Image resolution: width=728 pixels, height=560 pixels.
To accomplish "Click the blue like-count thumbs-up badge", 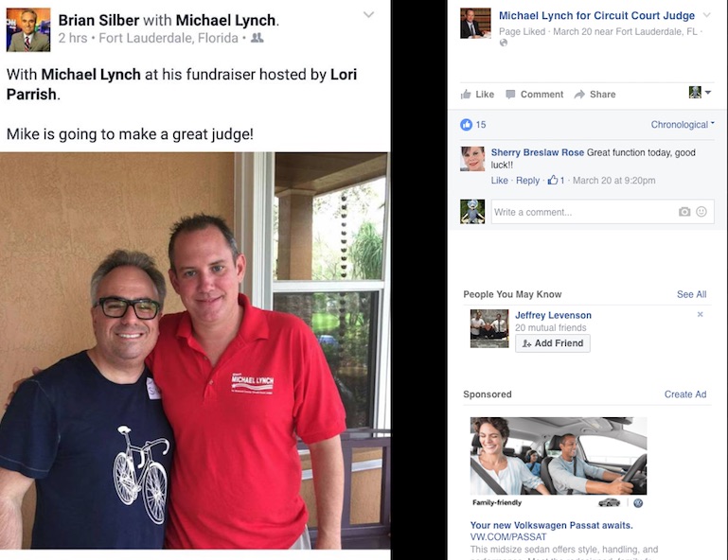I will coord(466,124).
